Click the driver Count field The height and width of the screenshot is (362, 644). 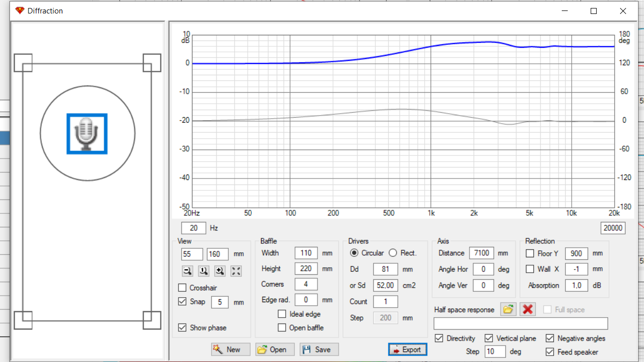(386, 302)
